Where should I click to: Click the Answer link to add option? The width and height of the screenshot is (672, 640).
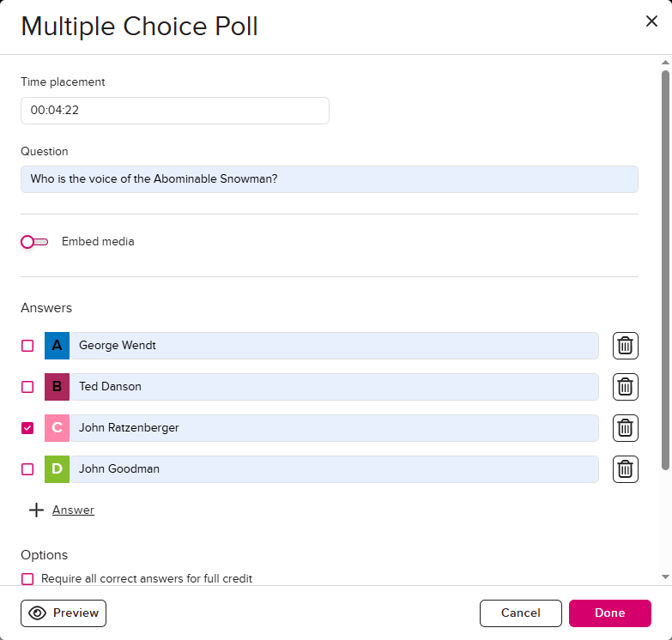(x=73, y=510)
